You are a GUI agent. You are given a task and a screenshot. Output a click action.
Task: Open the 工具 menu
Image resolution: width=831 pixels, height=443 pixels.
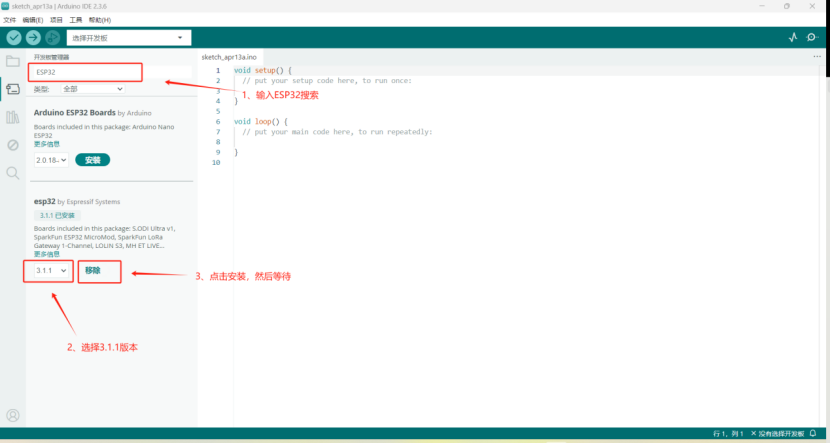coord(76,20)
